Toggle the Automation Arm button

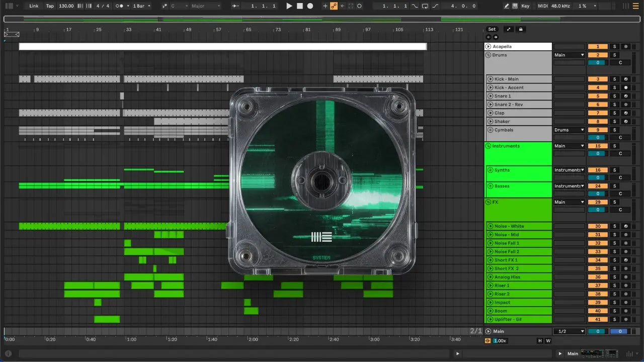tap(334, 6)
